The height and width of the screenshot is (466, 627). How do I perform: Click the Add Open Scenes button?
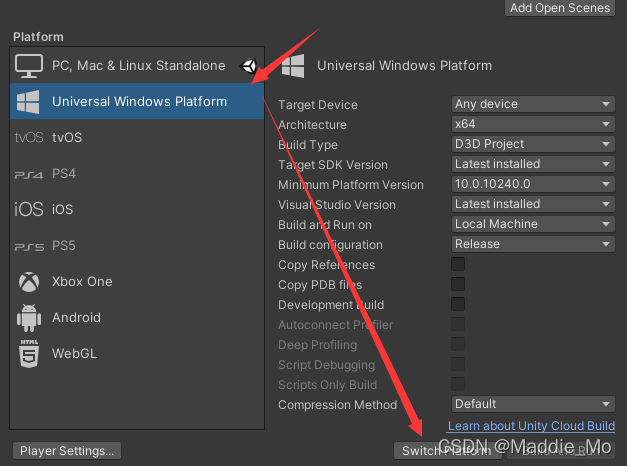point(560,8)
